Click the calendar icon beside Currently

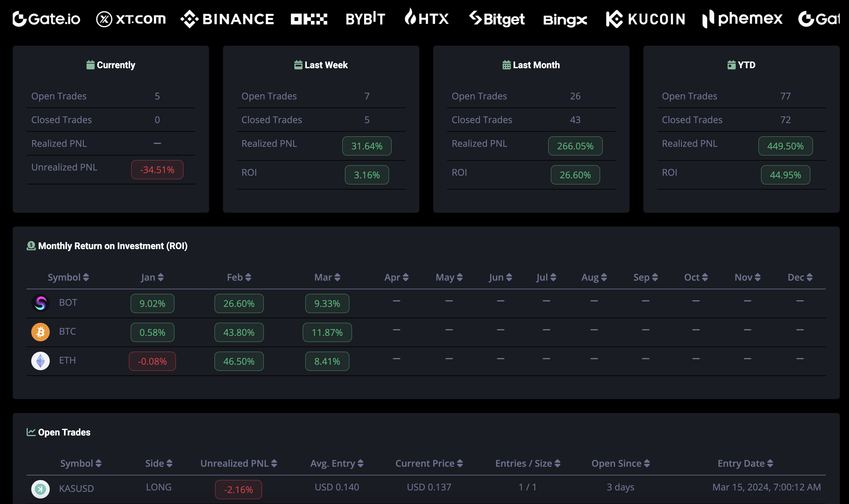click(x=91, y=64)
